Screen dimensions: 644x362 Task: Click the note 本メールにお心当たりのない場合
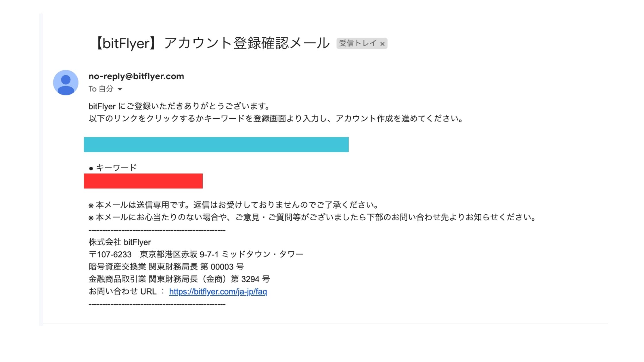pos(313,217)
